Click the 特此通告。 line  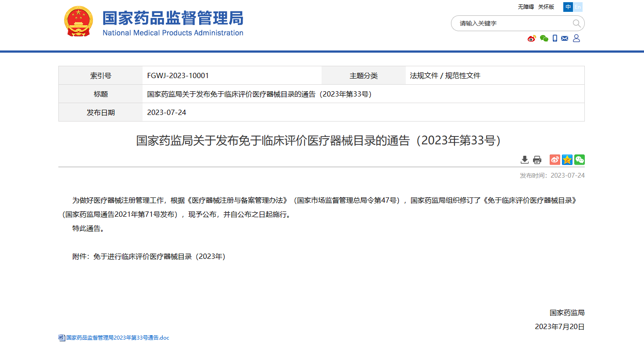click(x=88, y=229)
